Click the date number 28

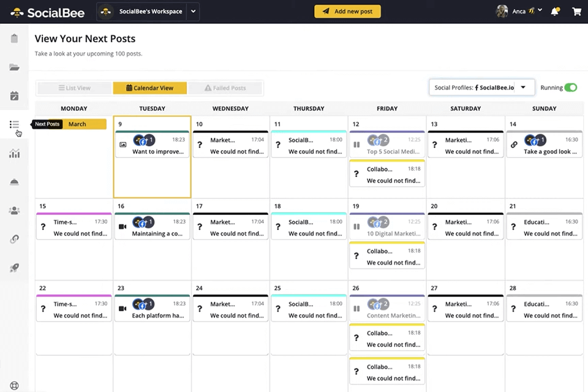click(513, 288)
